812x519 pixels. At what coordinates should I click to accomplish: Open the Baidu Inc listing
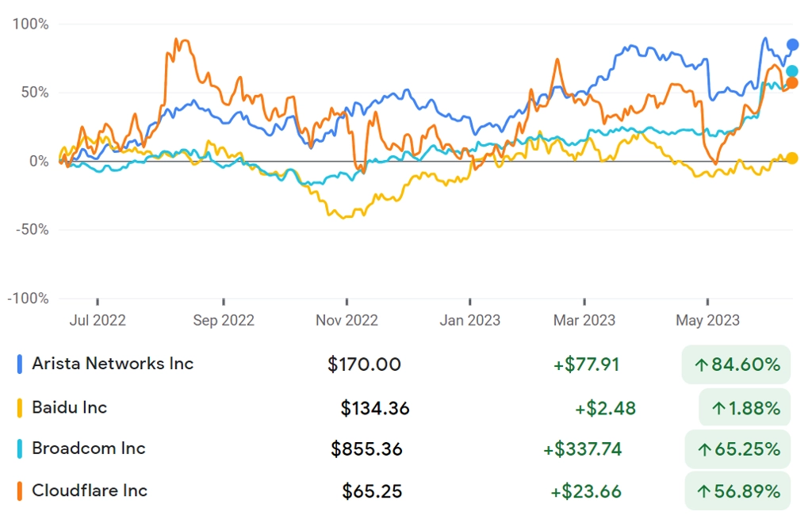(70, 408)
